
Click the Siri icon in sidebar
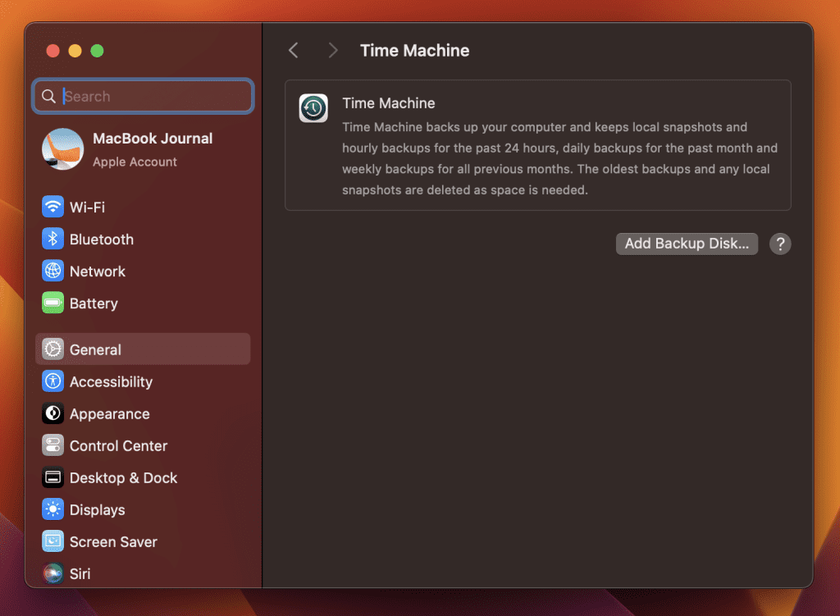(x=53, y=573)
